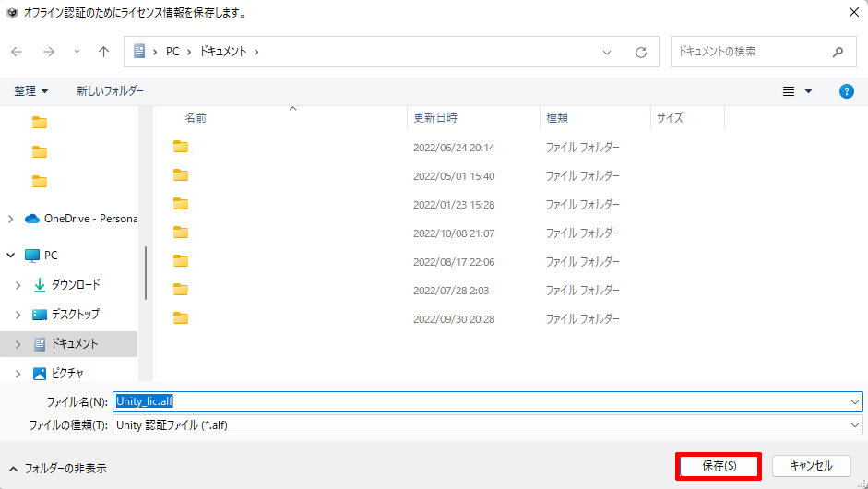Expand the address bar history dropdown
The image size is (868, 489).
coord(606,52)
